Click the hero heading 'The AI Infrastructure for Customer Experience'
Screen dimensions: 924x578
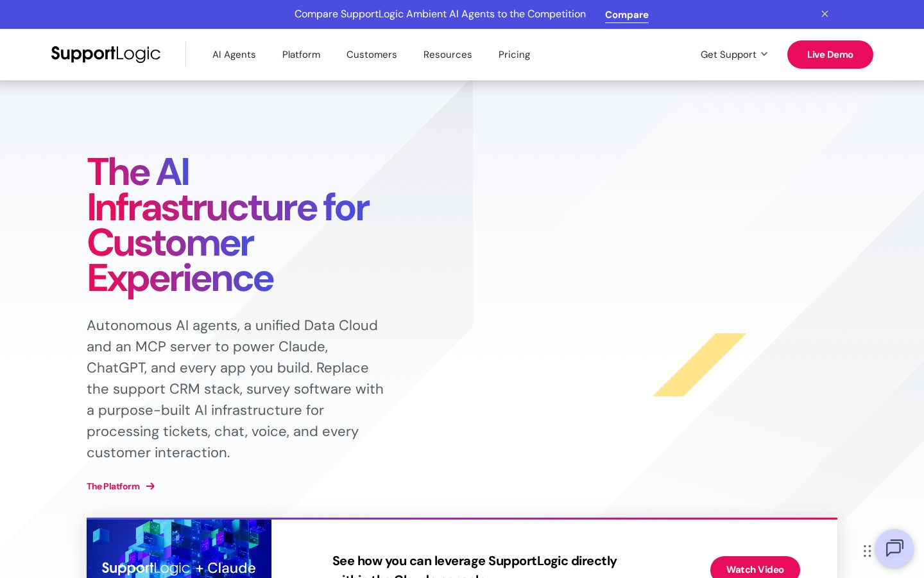(x=228, y=225)
